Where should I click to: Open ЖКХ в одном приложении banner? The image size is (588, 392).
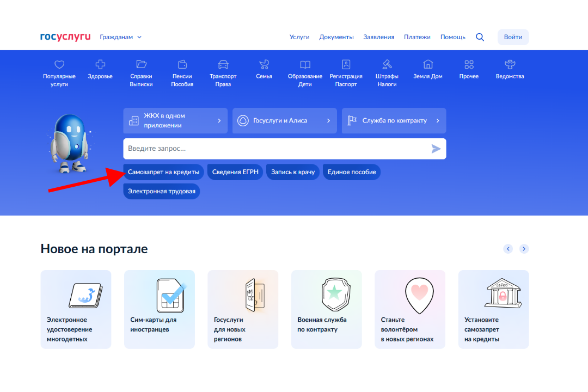(175, 120)
